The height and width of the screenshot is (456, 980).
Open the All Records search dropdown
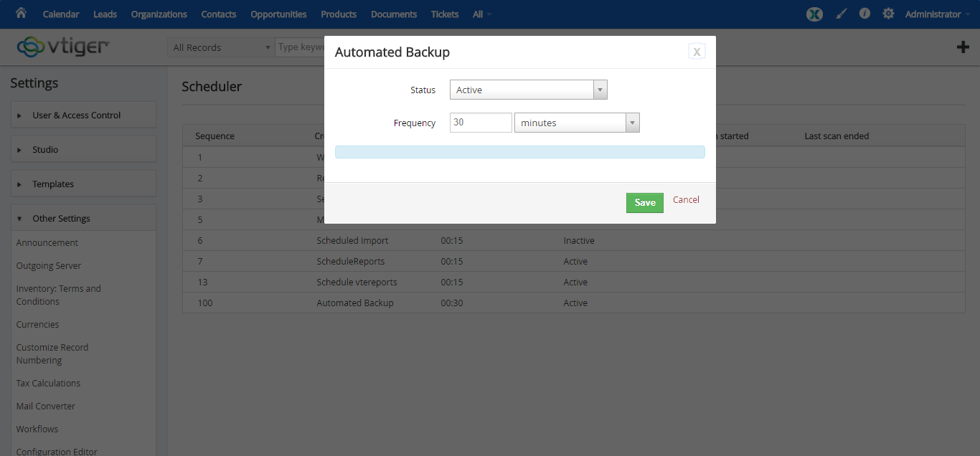pyautogui.click(x=220, y=47)
